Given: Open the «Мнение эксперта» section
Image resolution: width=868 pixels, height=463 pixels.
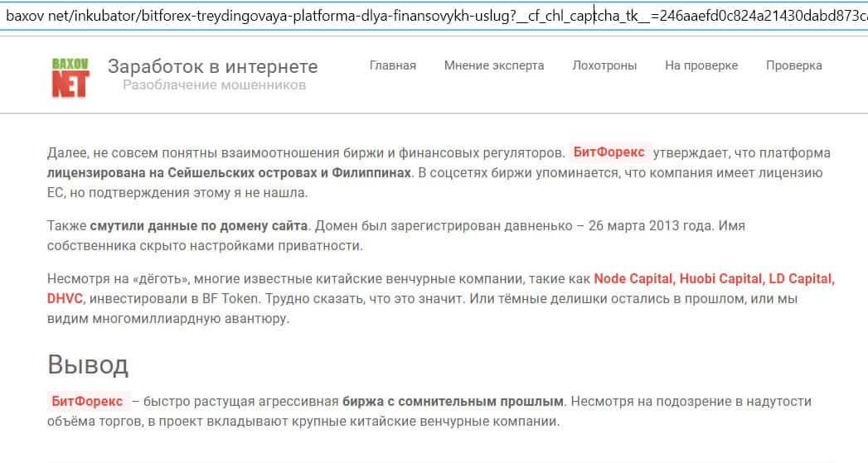Looking at the screenshot, I should tap(494, 65).
